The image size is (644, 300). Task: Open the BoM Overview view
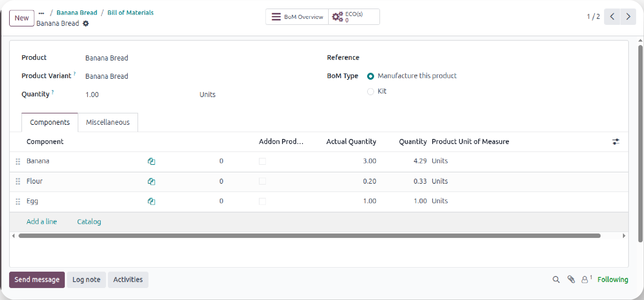click(297, 17)
